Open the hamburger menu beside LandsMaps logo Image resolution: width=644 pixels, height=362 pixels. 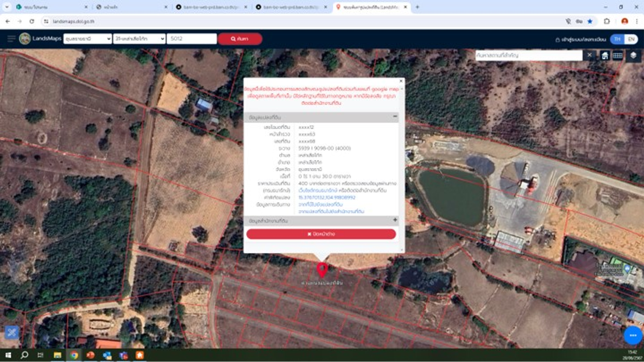pos(11,39)
